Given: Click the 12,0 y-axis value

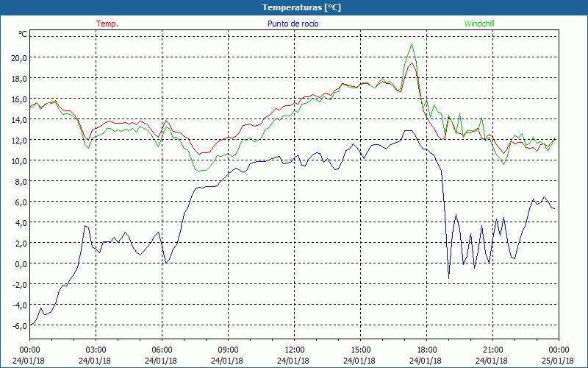Looking at the screenshot, I should (x=19, y=141).
